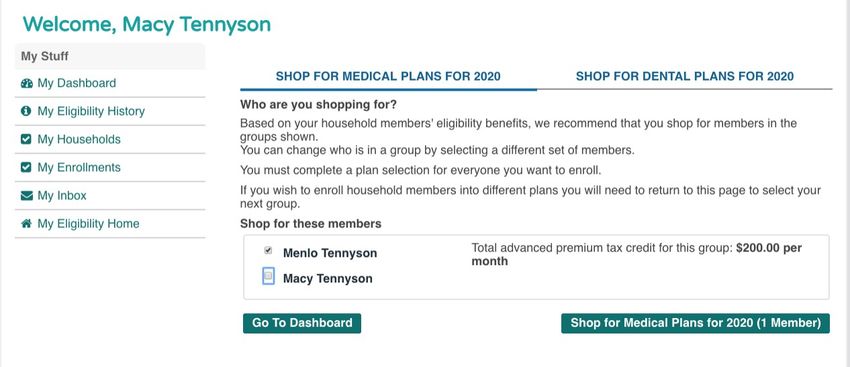This screenshot has width=850, height=367.
Task: Switch to Shop for Medical Plans tab
Action: [x=388, y=76]
